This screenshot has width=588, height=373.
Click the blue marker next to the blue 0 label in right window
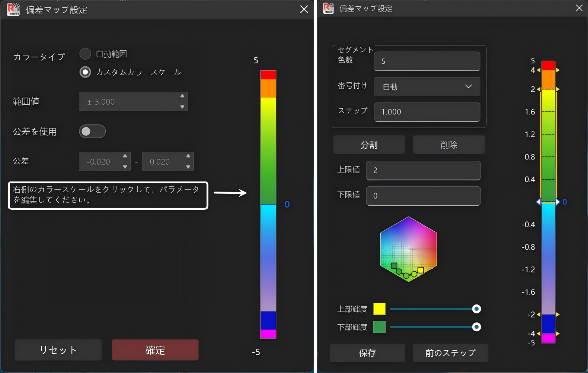558,202
